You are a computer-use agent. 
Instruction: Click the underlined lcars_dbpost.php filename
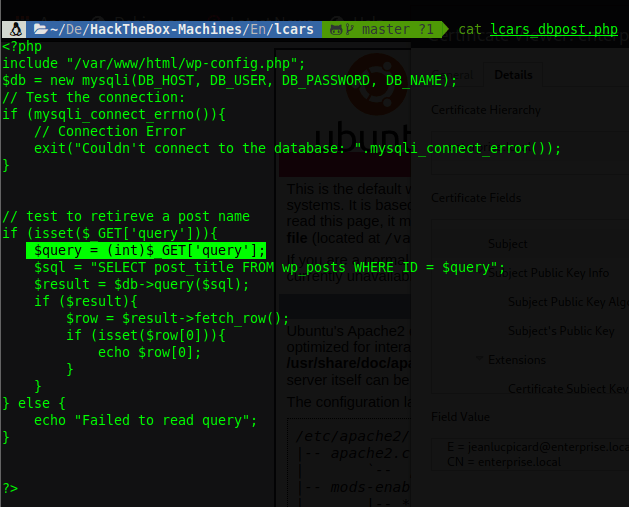pos(554,29)
